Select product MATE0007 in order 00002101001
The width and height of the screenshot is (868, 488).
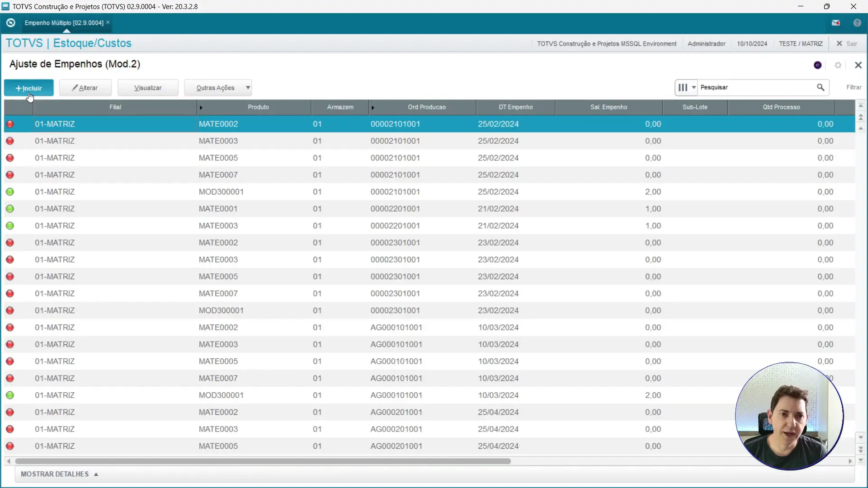218,175
